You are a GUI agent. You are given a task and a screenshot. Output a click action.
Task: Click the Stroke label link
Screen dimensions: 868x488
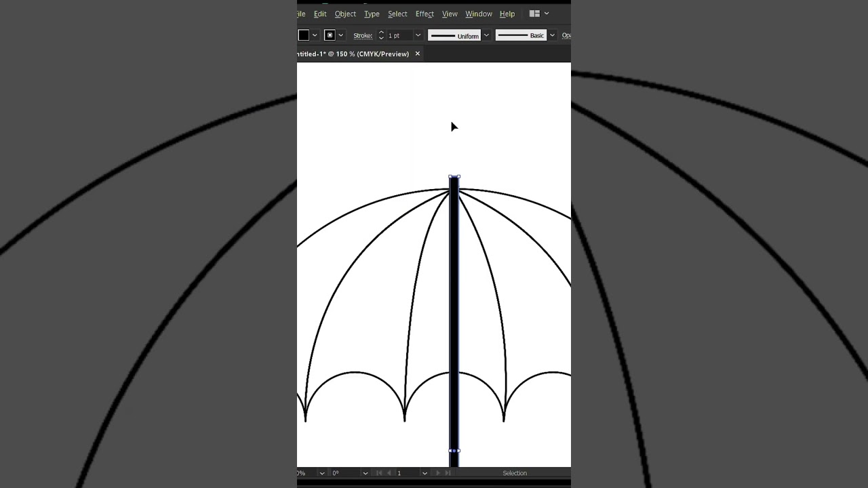point(363,35)
